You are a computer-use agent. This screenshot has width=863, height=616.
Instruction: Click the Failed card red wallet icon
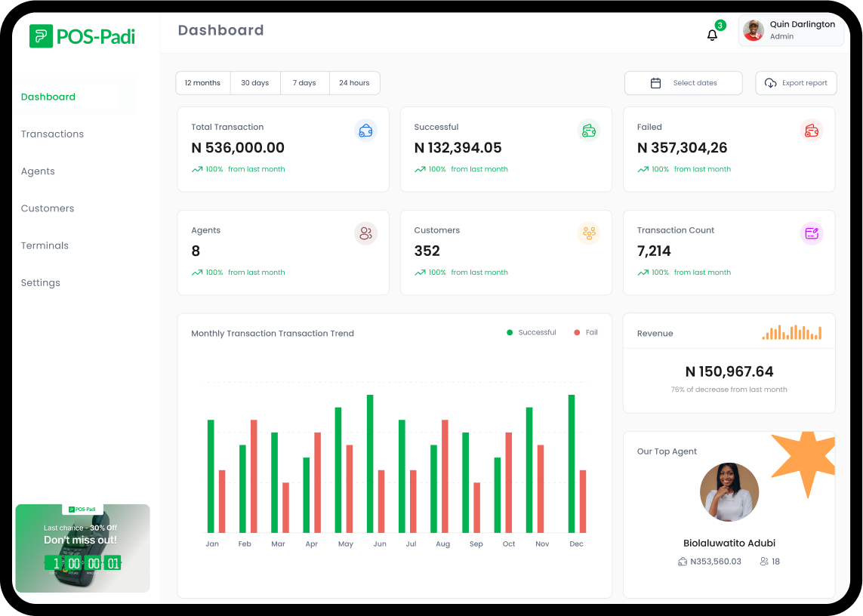tap(812, 131)
